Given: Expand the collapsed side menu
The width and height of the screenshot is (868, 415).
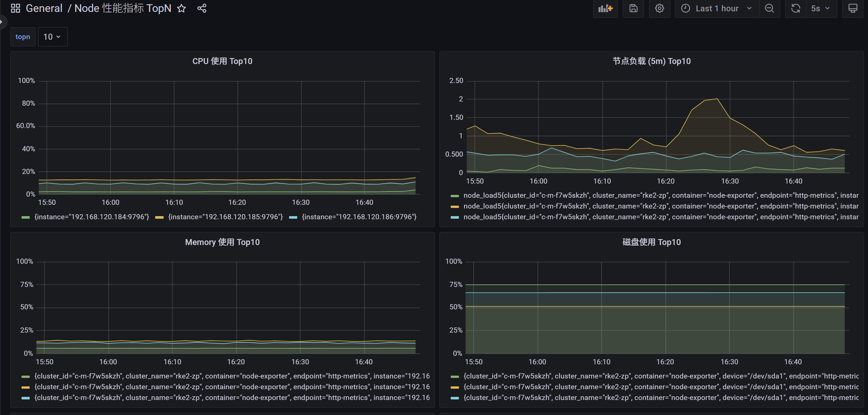Looking at the screenshot, I should [2, 22].
